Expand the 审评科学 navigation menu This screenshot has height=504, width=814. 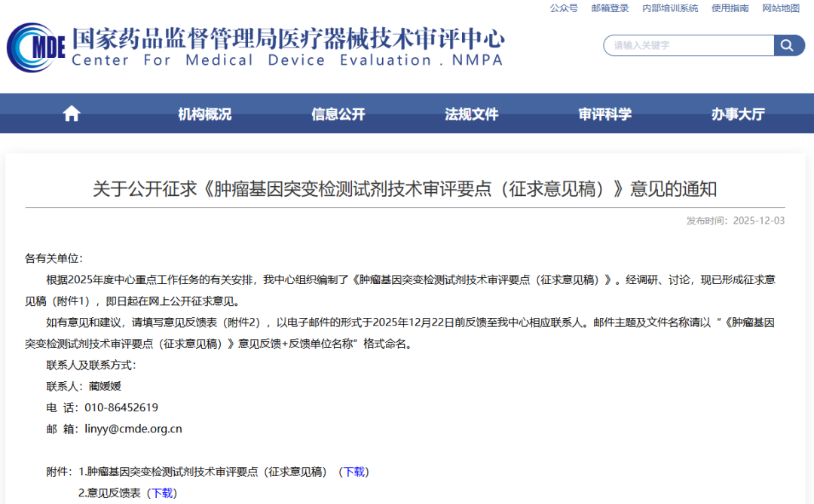[x=604, y=113]
